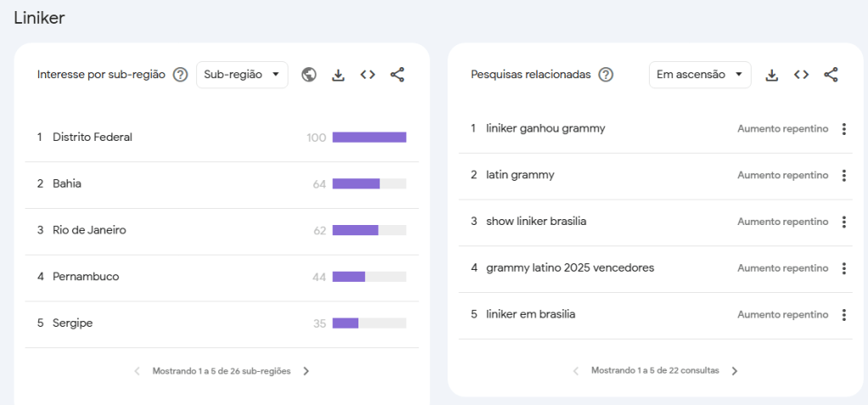Open options for liniker em brasilia
The width and height of the screenshot is (868, 405).
point(843,315)
